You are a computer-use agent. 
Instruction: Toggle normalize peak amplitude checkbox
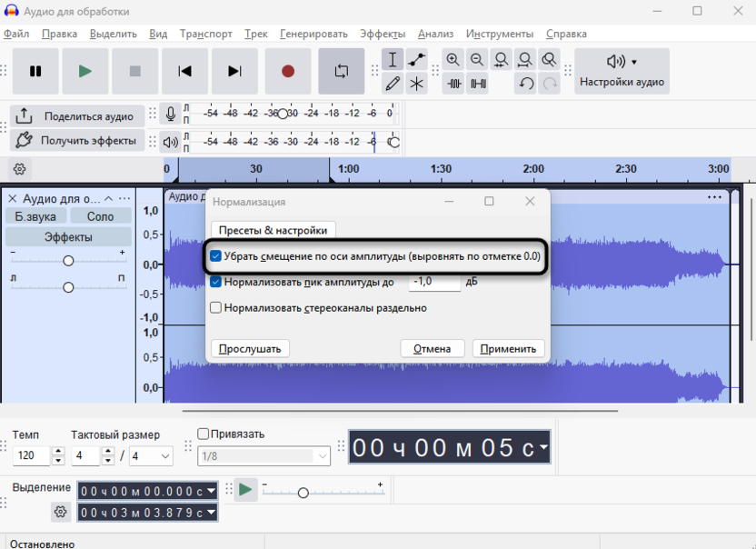[x=216, y=282]
